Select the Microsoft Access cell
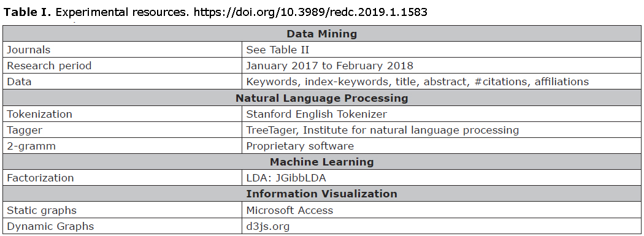This screenshot has width=644, height=236. [x=441, y=210]
